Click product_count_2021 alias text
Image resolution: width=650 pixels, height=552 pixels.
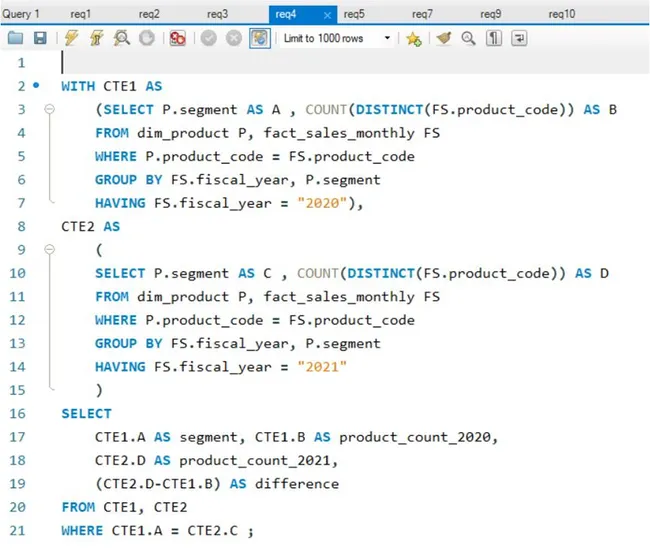pos(255,460)
